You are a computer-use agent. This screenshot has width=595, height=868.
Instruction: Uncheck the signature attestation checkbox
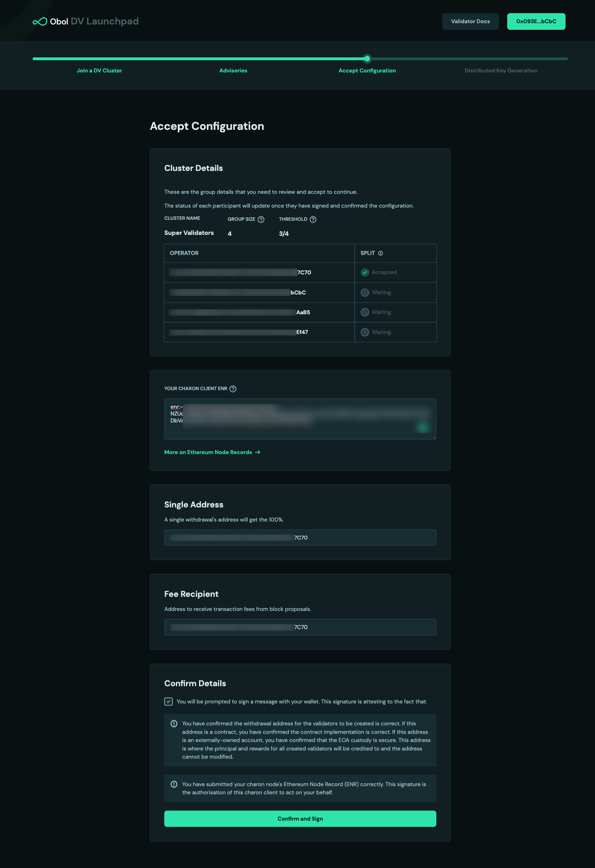point(169,702)
